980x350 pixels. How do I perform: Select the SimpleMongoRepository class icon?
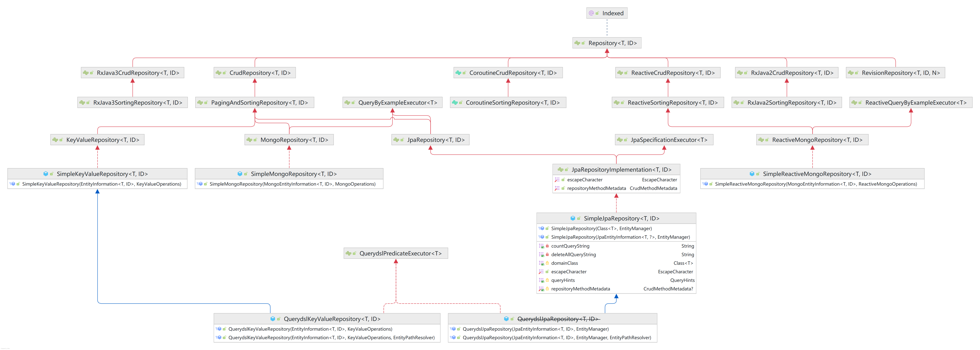(x=240, y=174)
